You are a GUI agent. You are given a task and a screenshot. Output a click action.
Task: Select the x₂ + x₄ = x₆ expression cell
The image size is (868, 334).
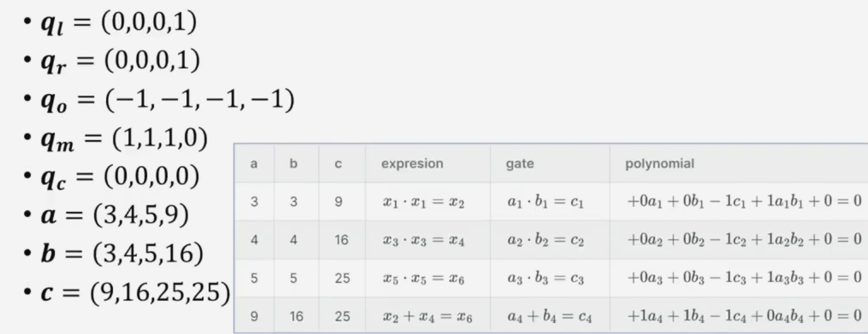[x=427, y=316]
